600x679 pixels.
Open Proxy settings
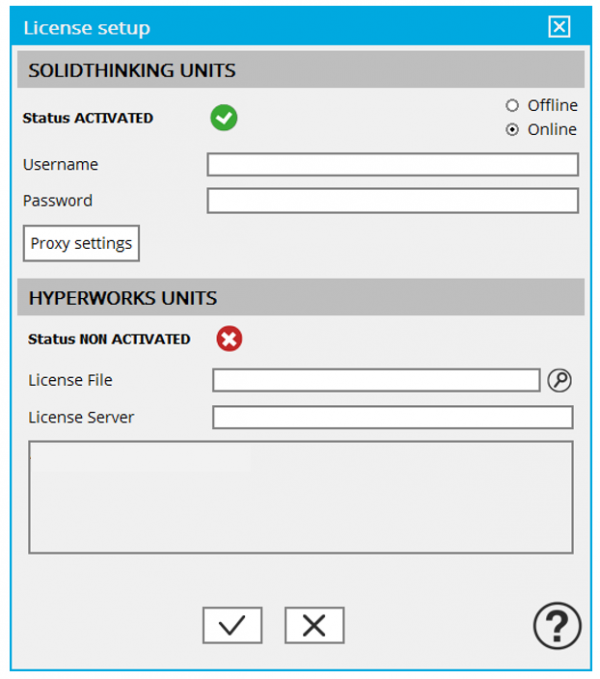(81, 243)
